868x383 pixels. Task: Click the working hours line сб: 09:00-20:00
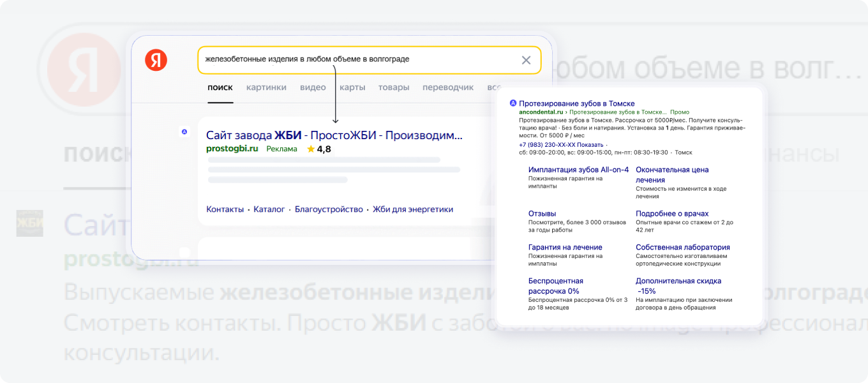pyautogui.click(x=605, y=153)
